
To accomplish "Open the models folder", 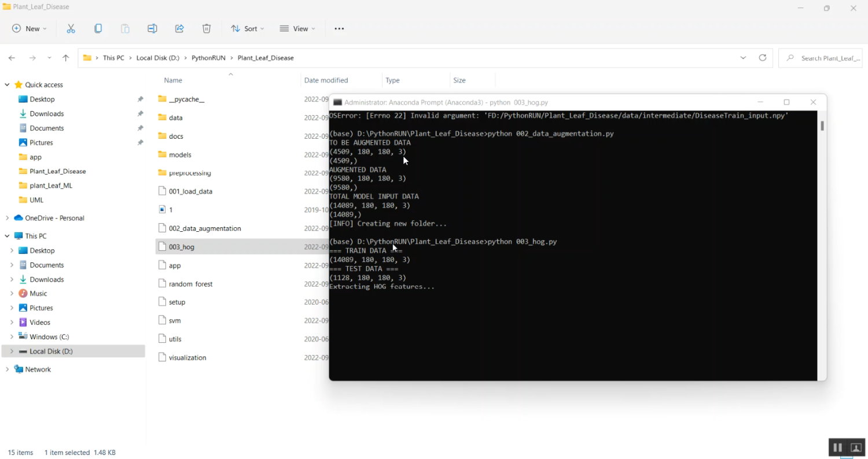I will (x=180, y=154).
